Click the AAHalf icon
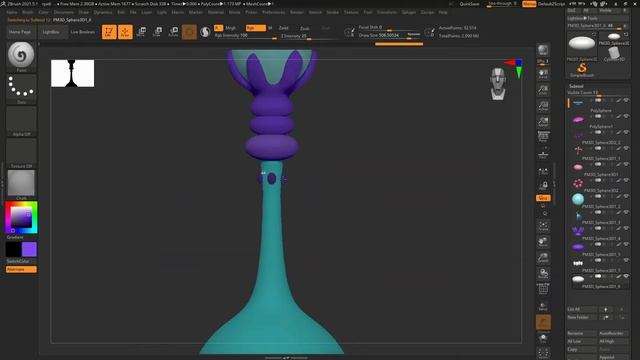 (x=543, y=122)
